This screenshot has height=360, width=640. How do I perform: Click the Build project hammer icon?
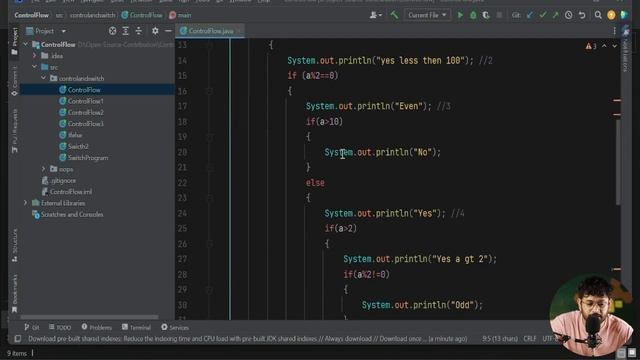click(394, 15)
